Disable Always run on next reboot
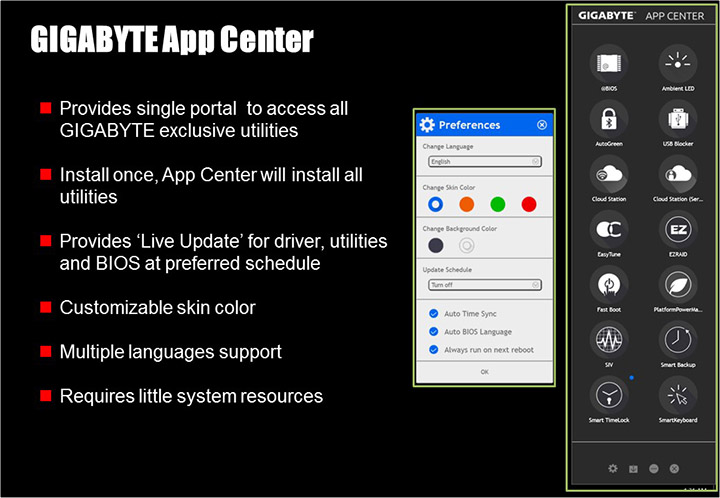The width and height of the screenshot is (720, 498). 433,349
